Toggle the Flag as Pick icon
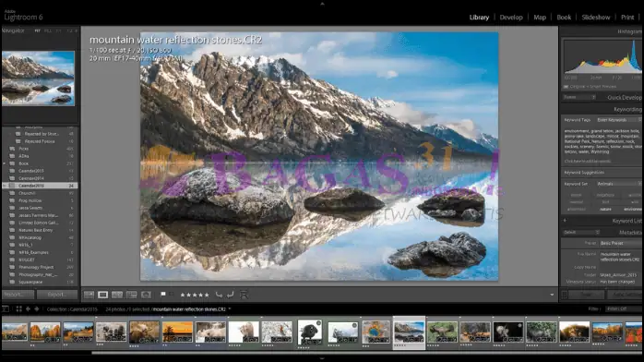Screen dimensions: 644x362 point(163,295)
